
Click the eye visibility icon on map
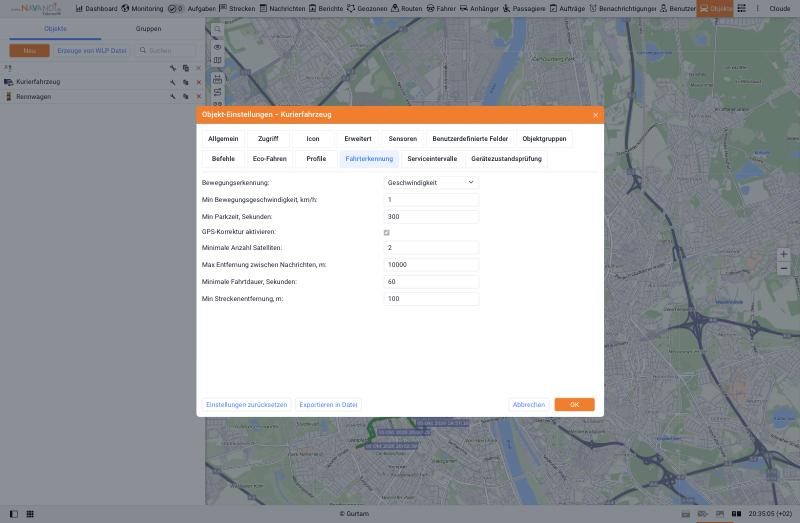tap(217, 47)
